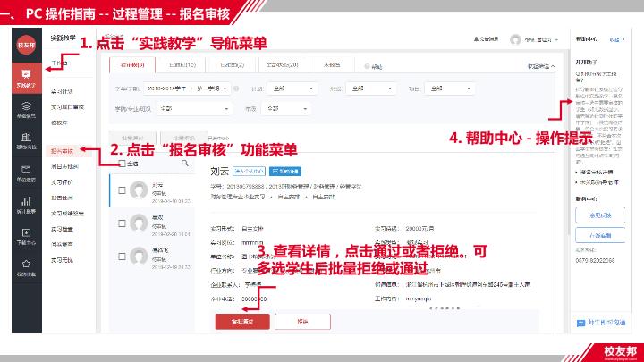This screenshot has height=362, width=644.
Task: Open the 学院/专业/班级 dropdown
Action: click(x=194, y=108)
